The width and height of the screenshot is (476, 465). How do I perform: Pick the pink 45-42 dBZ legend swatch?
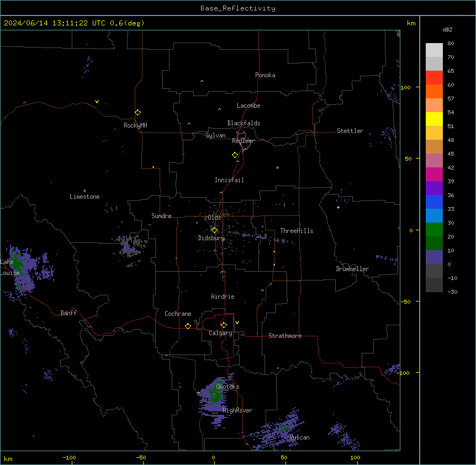pyautogui.click(x=434, y=161)
